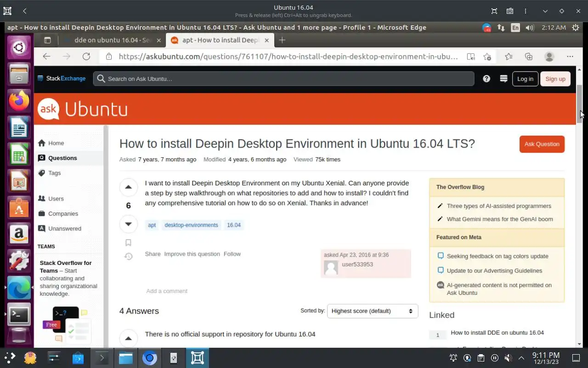Click the Share link under question

click(x=153, y=254)
